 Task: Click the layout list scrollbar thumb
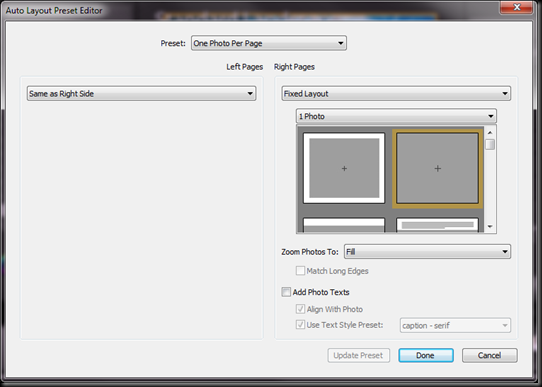[490, 144]
